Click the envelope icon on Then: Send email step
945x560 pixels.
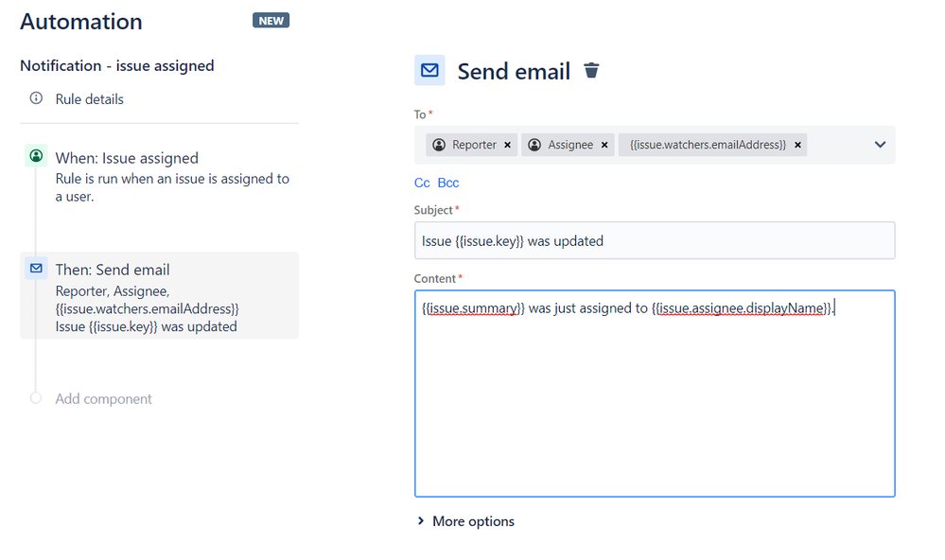point(35,268)
